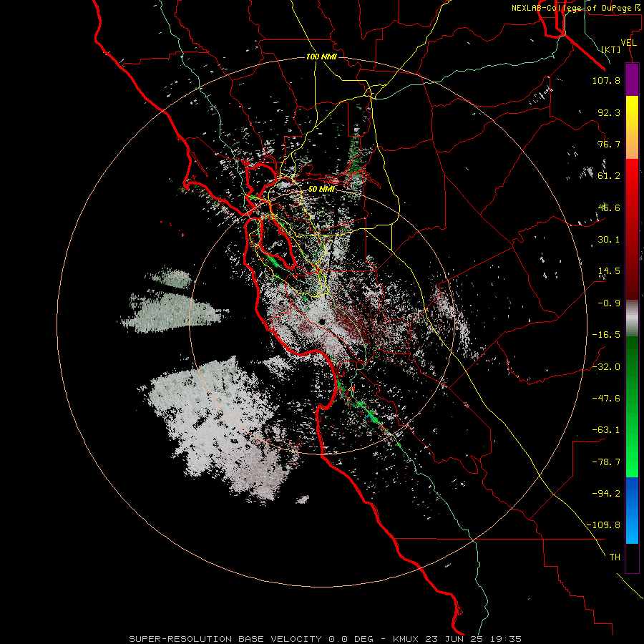This screenshot has height=644, width=644.
Task: Click the SUPER-RESOLUTION BASE VELOCITY caption text
Action: pyautogui.click(x=225, y=639)
